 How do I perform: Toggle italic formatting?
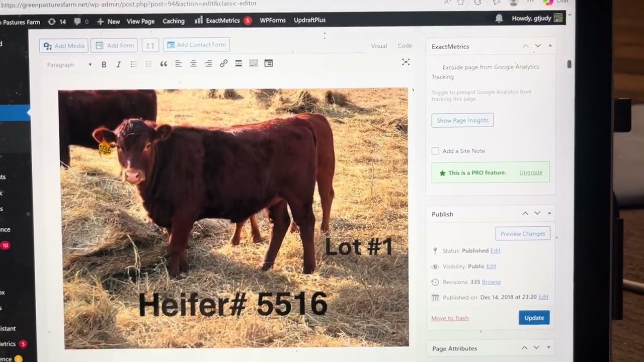[x=119, y=64]
